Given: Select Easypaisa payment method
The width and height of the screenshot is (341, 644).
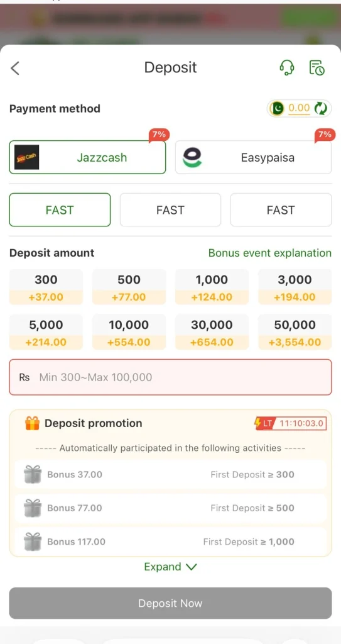Looking at the screenshot, I should coord(253,157).
